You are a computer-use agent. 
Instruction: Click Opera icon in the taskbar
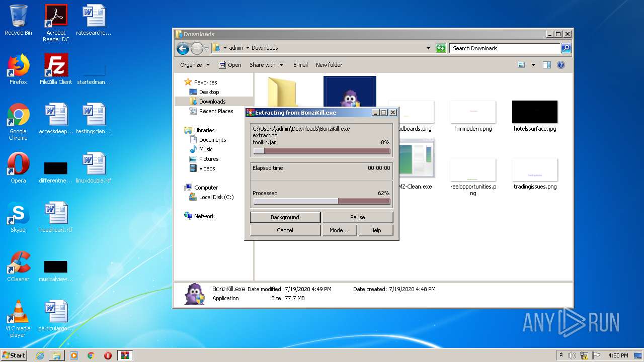point(108,355)
